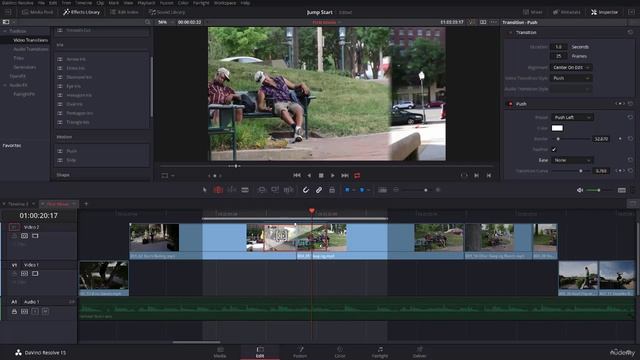Open Alignment dropdown showing Center On Edit
Image resolution: width=640 pixels, height=360 pixels.
point(571,67)
